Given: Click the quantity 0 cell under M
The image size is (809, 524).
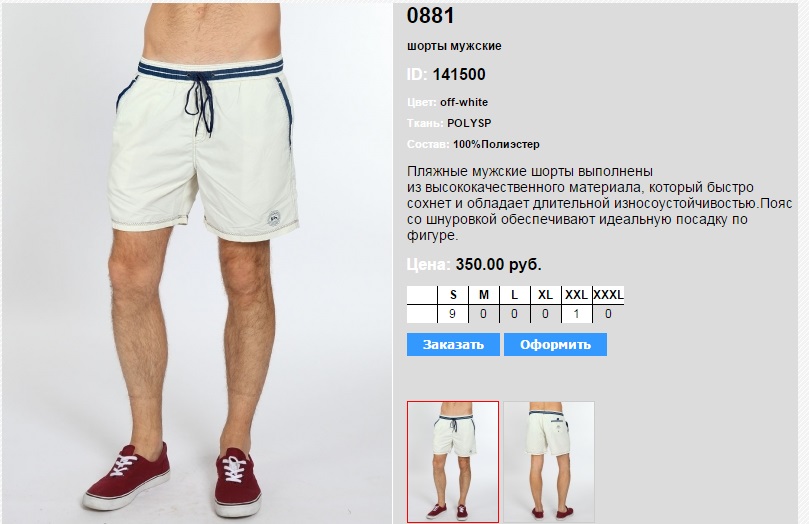Looking at the screenshot, I should click(x=483, y=314).
